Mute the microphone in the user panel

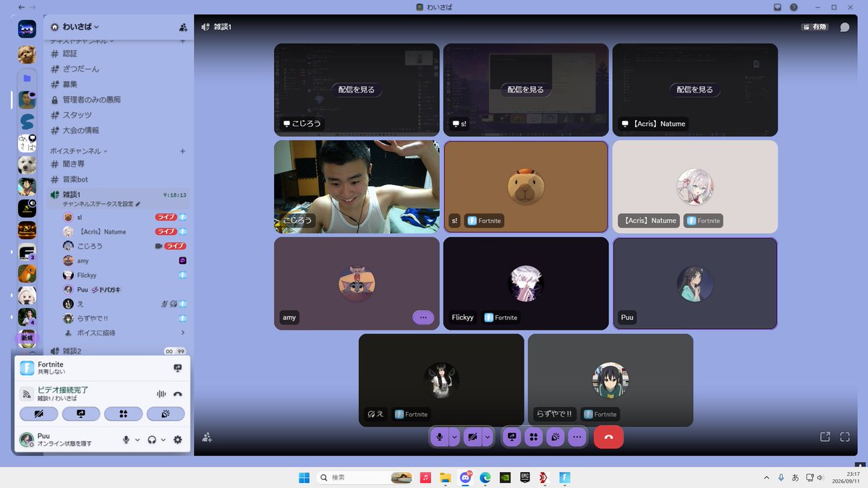tap(126, 440)
